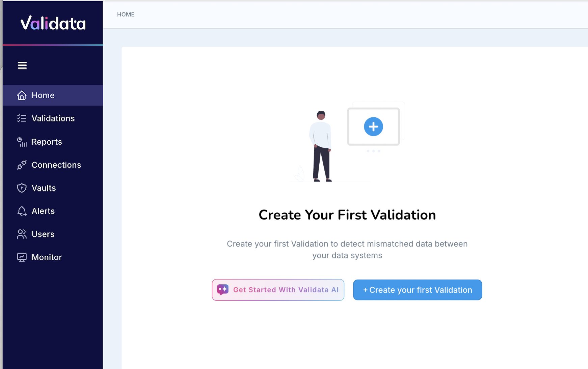Open Reports via its chart icon
The width and height of the screenshot is (588, 369).
pyautogui.click(x=22, y=142)
